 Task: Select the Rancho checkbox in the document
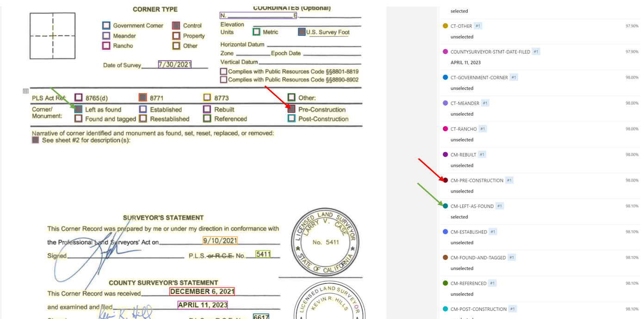(x=106, y=46)
